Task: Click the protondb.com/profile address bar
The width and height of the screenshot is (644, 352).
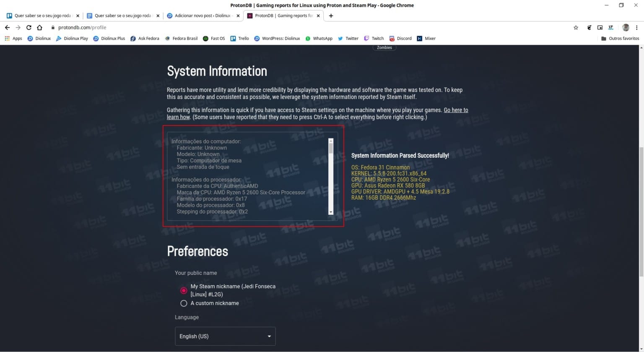Action: (x=310, y=27)
